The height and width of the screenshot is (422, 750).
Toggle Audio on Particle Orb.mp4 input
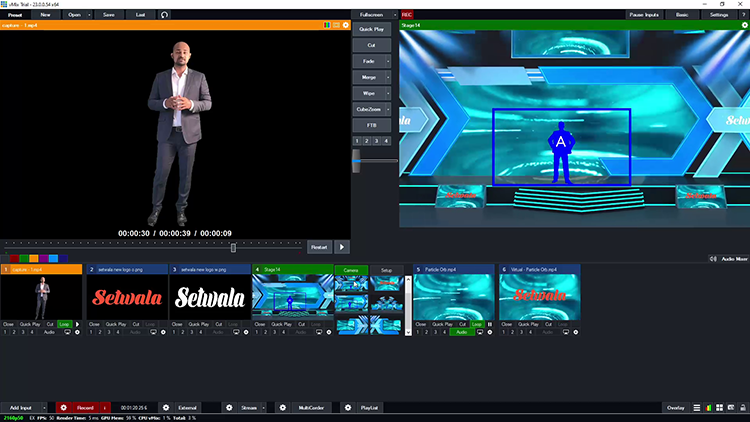coord(461,332)
